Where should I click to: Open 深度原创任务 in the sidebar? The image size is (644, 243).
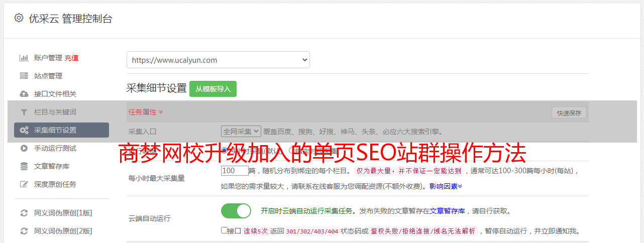click(x=55, y=184)
